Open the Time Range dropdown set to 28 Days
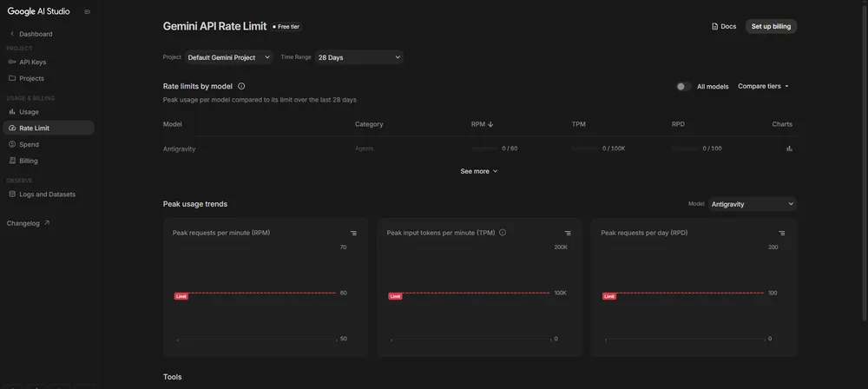This screenshot has width=868, height=389. (x=359, y=57)
